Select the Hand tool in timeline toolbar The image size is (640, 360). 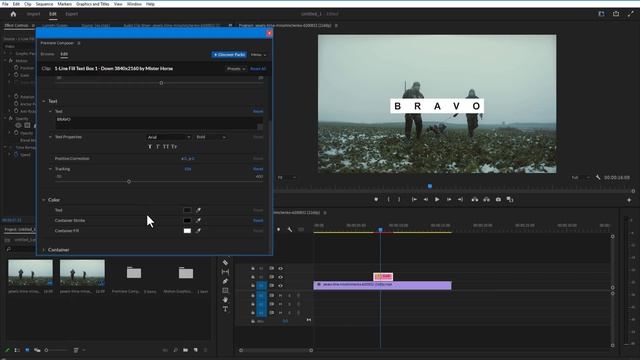[x=225, y=300]
